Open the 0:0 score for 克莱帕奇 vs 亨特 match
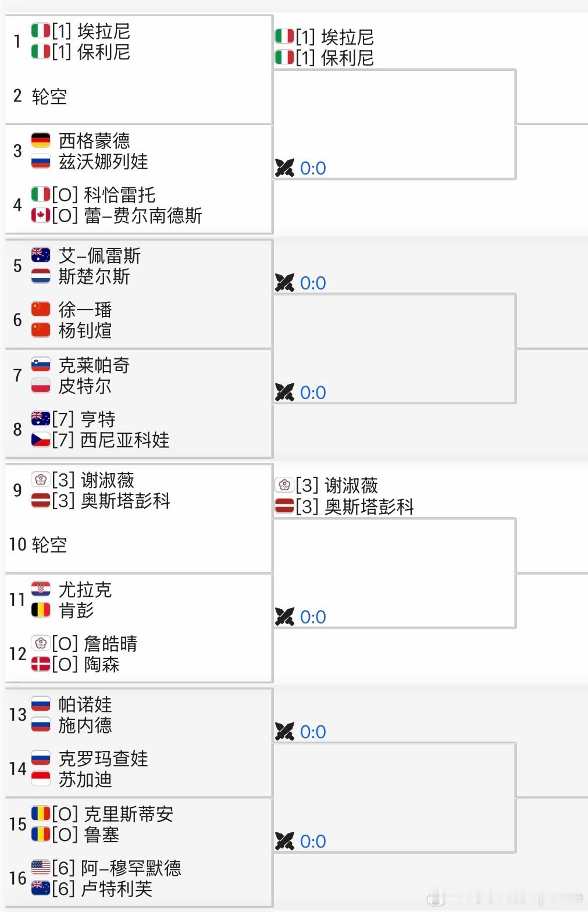This screenshot has height=912, width=588. 313,393
